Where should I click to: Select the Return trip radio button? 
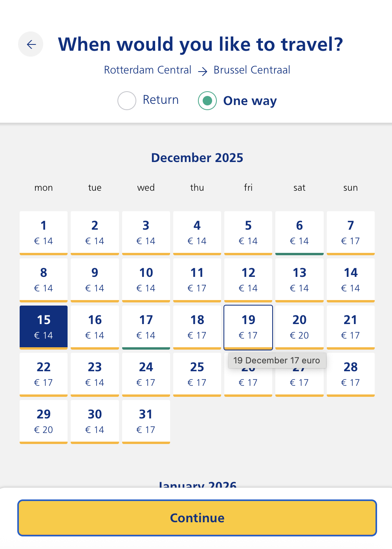coord(127,101)
